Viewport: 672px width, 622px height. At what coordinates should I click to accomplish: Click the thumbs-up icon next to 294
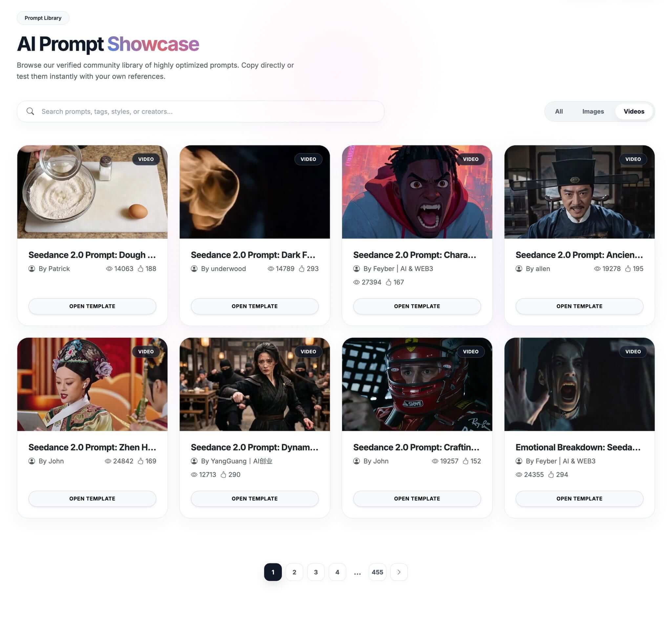(x=551, y=474)
